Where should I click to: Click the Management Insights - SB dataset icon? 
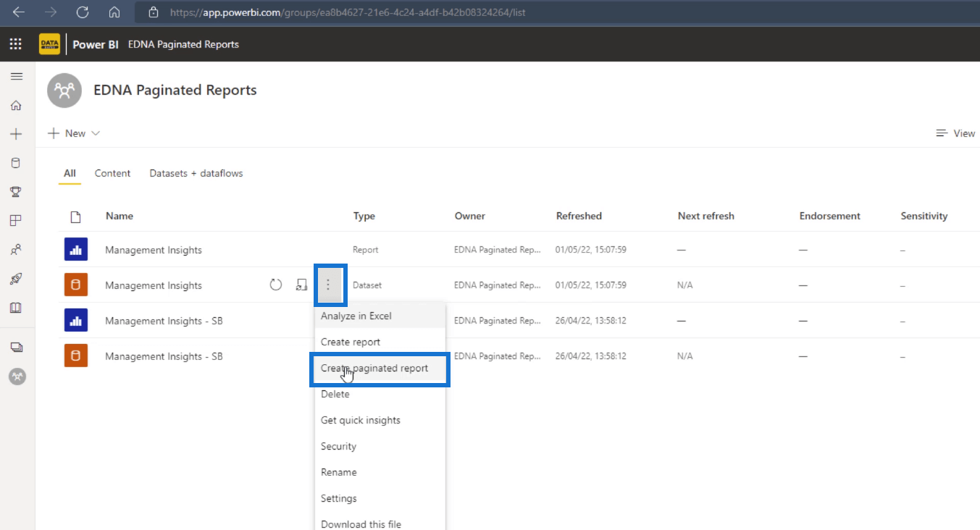(x=76, y=356)
